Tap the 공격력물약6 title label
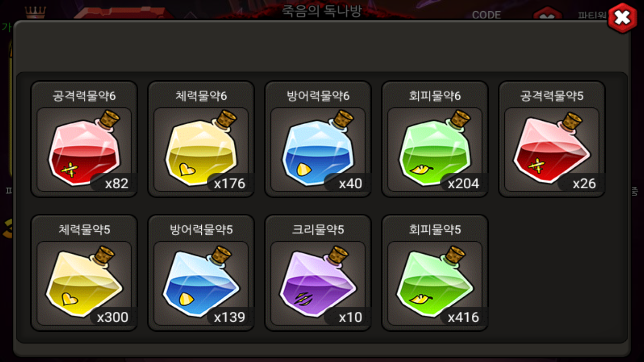The height and width of the screenshot is (362, 644). pyautogui.click(x=84, y=96)
